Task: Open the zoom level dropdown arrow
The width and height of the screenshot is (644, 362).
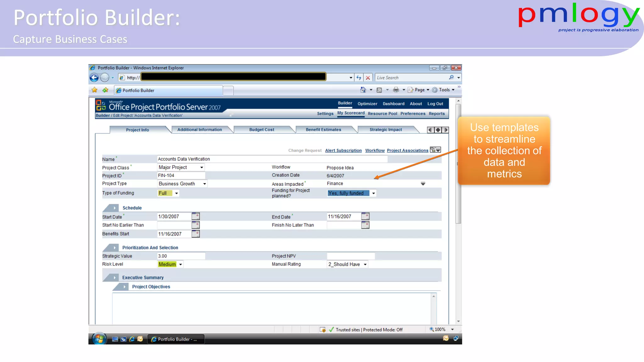Action: click(x=452, y=329)
